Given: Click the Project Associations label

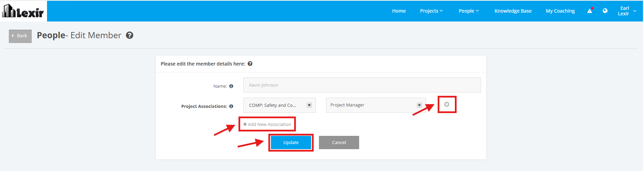Looking at the screenshot, I should coord(204,106).
